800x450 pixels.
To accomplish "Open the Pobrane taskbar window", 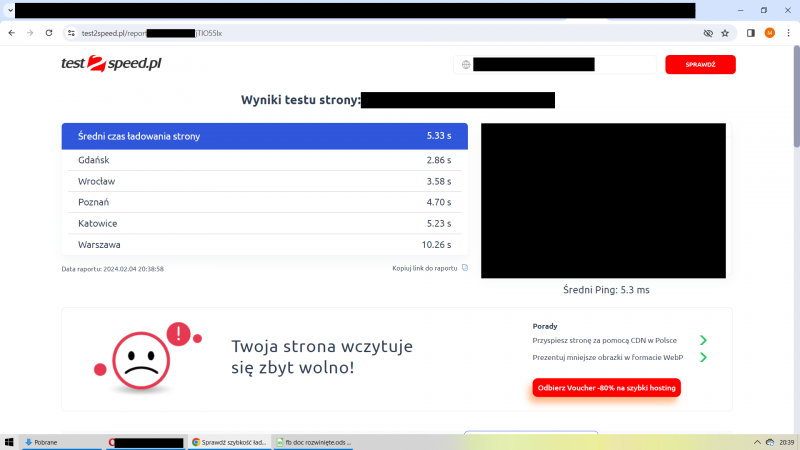I will (x=61, y=442).
